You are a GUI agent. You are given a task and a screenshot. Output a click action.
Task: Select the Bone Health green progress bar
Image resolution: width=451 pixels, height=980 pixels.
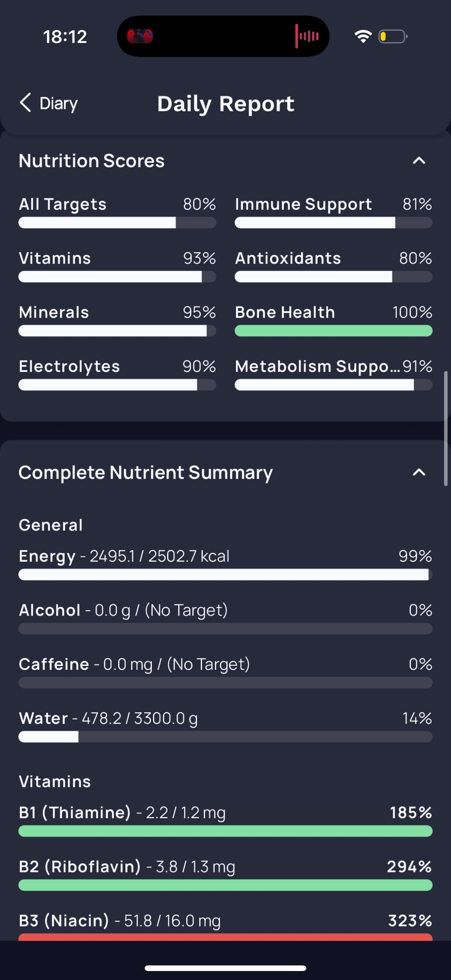(334, 331)
